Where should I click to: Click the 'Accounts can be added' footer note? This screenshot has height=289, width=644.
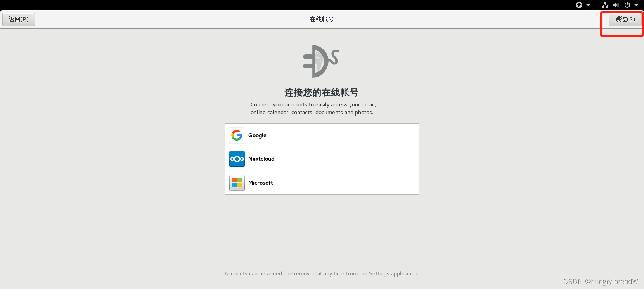(x=322, y=273)
